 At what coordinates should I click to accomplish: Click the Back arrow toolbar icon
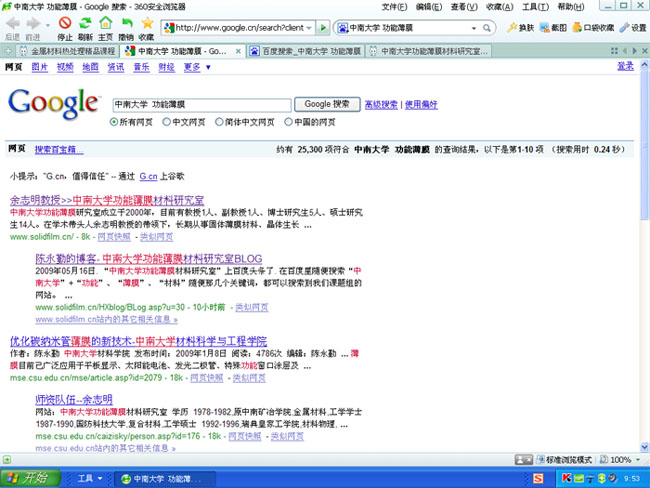pos(12,23)
